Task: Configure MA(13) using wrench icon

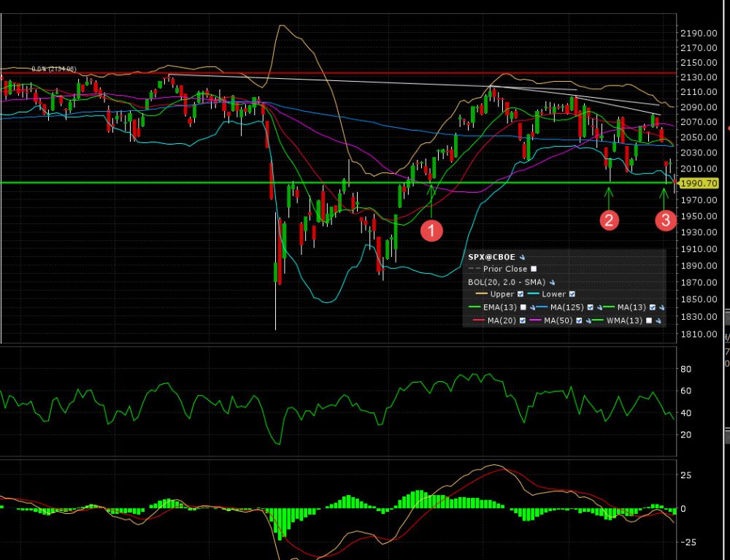Action: pyautogui.click(x=661, y=307)
